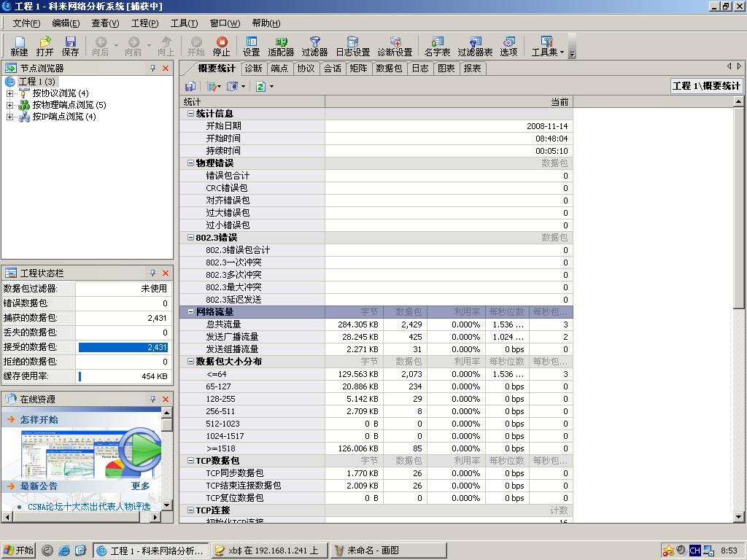
Task: Open 日志设置 (Log settings) icon
Action: coord(352,46)
